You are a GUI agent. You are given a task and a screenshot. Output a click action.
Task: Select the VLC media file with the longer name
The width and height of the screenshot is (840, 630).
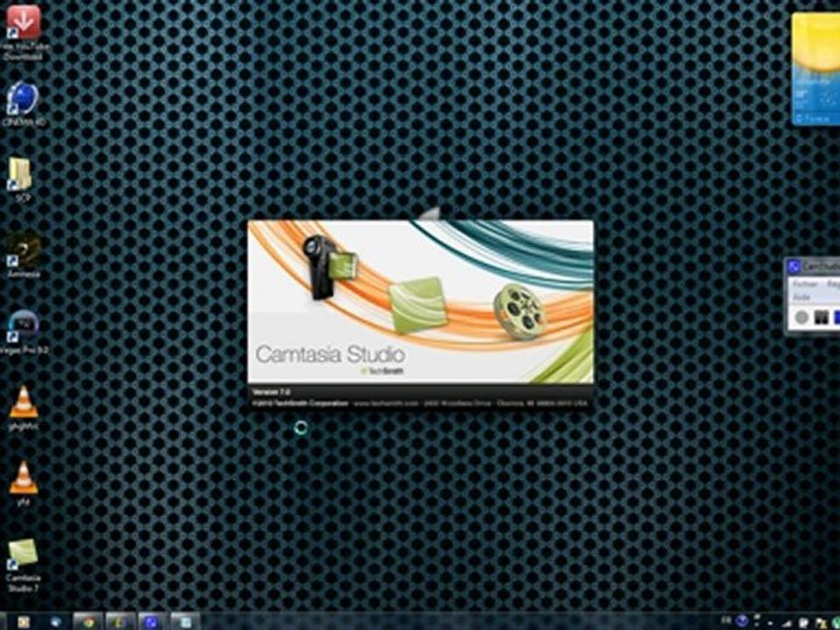[x=24, y=408]
